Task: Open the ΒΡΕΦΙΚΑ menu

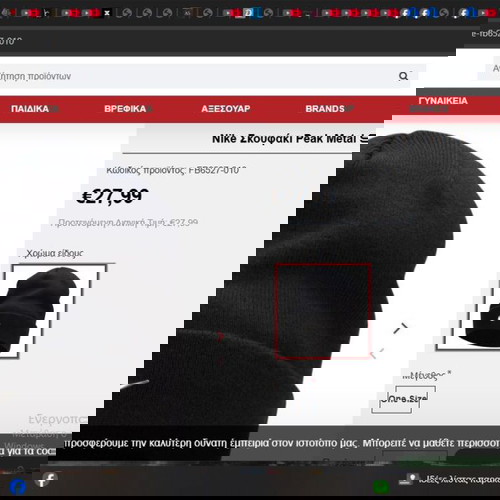Action: coord(125,109)
